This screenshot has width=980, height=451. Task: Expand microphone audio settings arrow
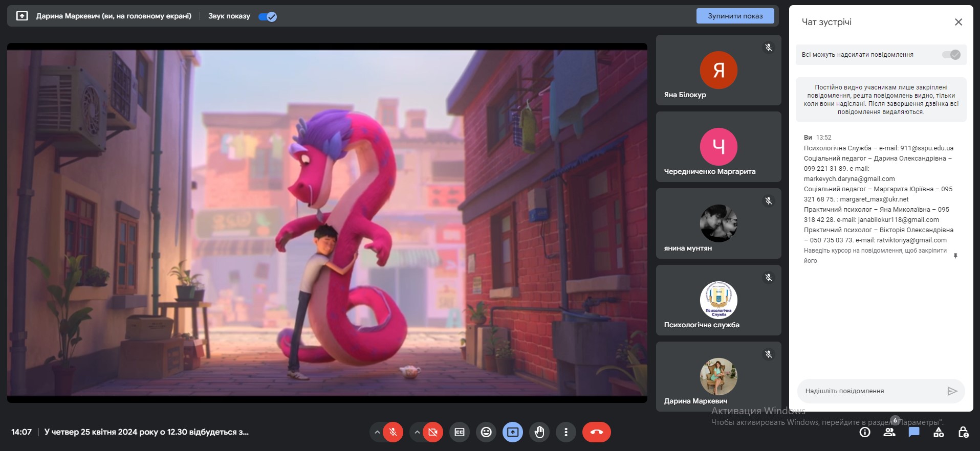point(377,432)
